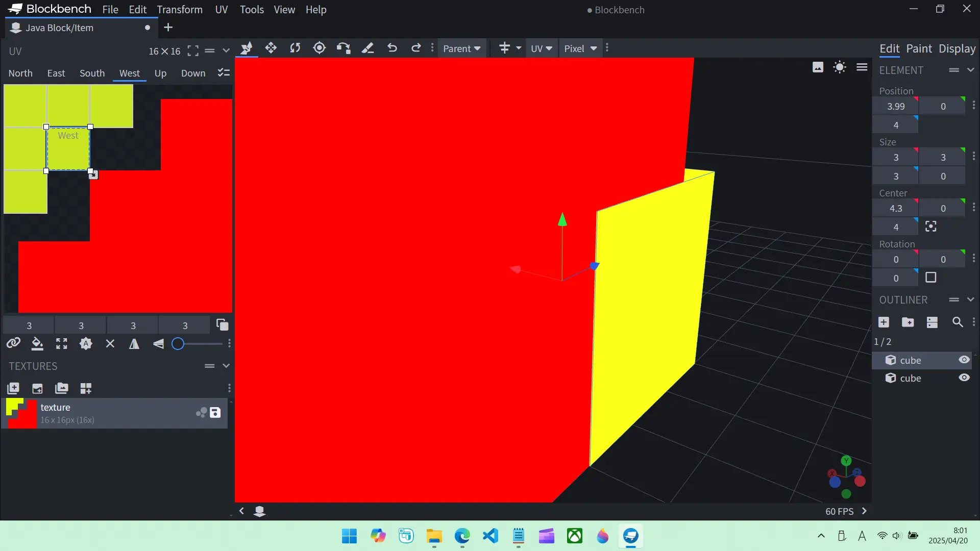
Task: Toggle visibility of the second cube
Action: (x=964, y=378)
